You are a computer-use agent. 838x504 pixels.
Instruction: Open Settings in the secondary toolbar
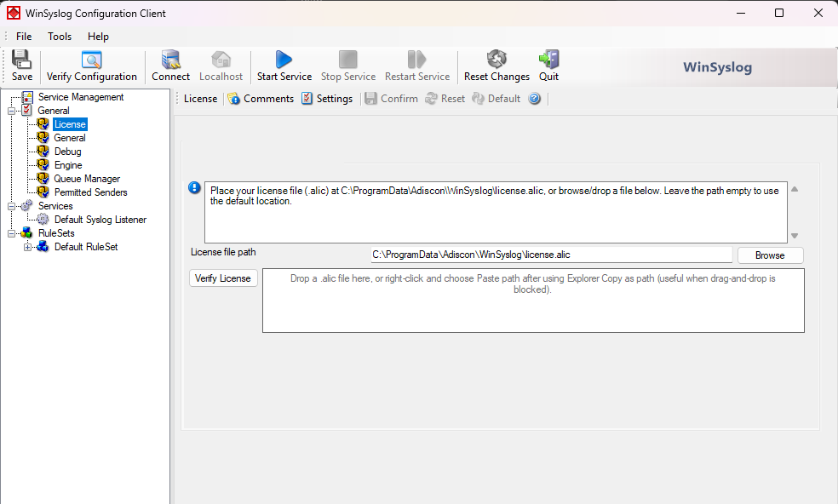(327, 99)
